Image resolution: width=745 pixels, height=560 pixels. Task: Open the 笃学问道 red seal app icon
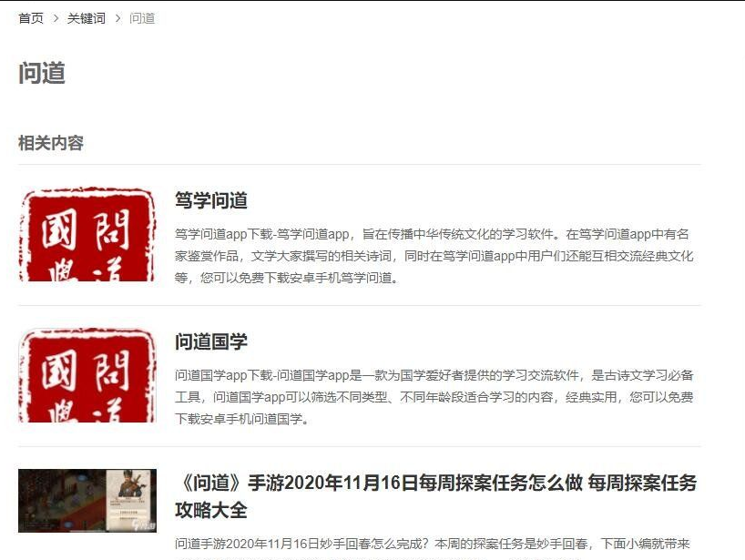click(87, 234)
